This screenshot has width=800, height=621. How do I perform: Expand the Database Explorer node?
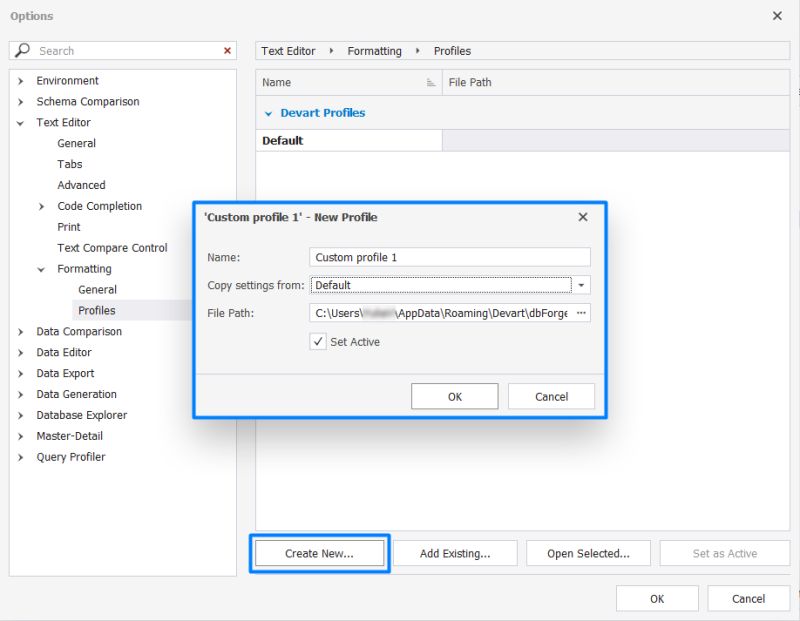[x=22, y=415]
